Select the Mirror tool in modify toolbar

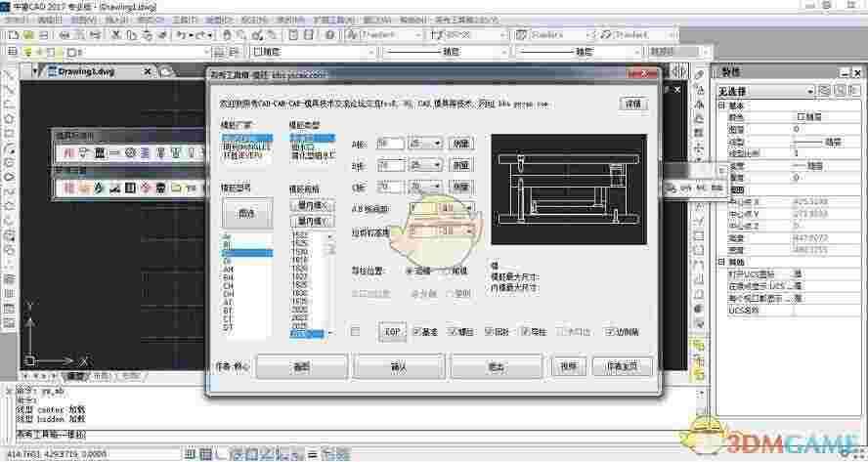(699, 104)
